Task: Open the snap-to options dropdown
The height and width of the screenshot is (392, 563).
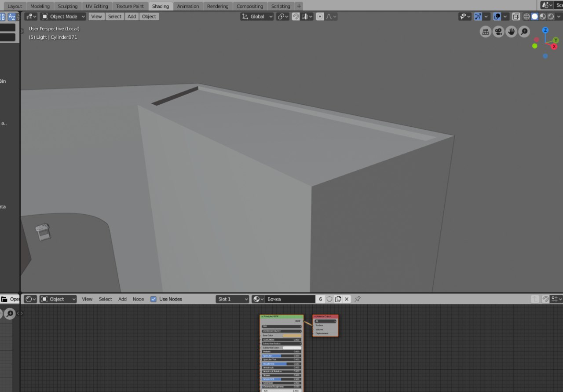Action: (307, 17)
